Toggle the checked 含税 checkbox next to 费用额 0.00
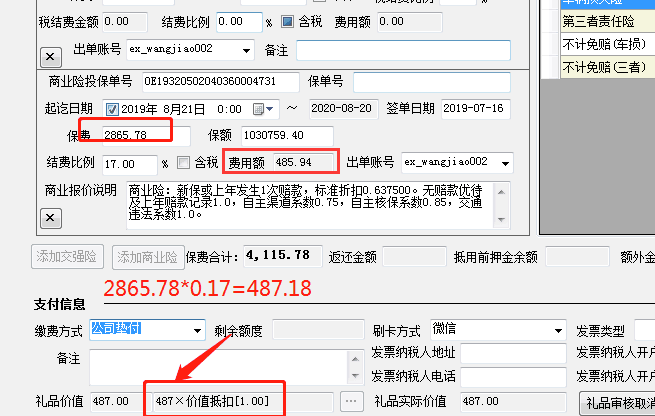 (287, 22)
